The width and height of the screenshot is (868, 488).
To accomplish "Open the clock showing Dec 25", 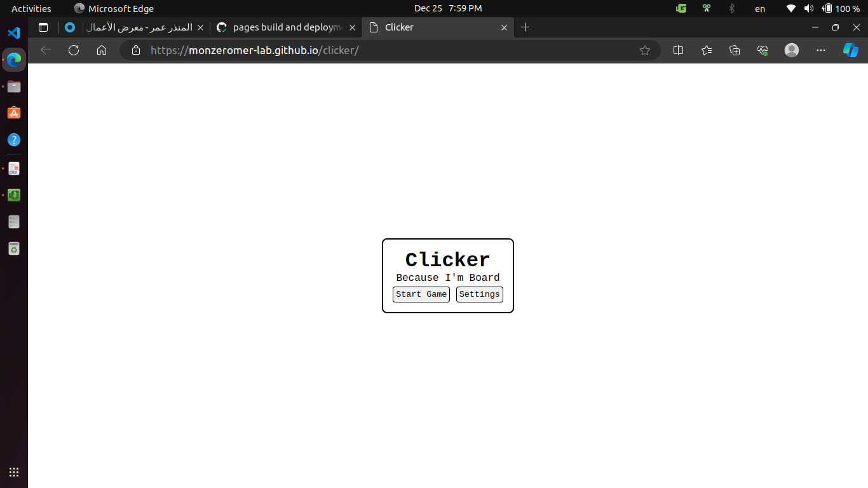I will point(448,8).
